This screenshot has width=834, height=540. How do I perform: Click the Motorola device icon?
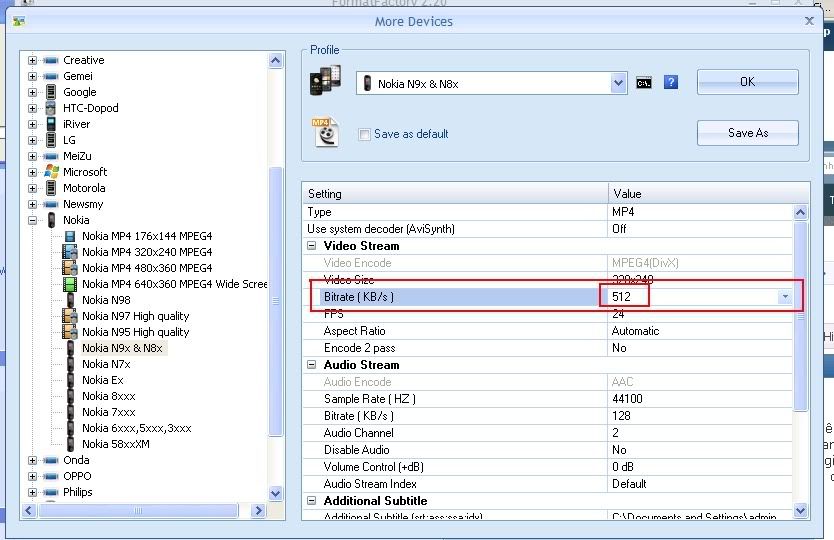[51, 188]
